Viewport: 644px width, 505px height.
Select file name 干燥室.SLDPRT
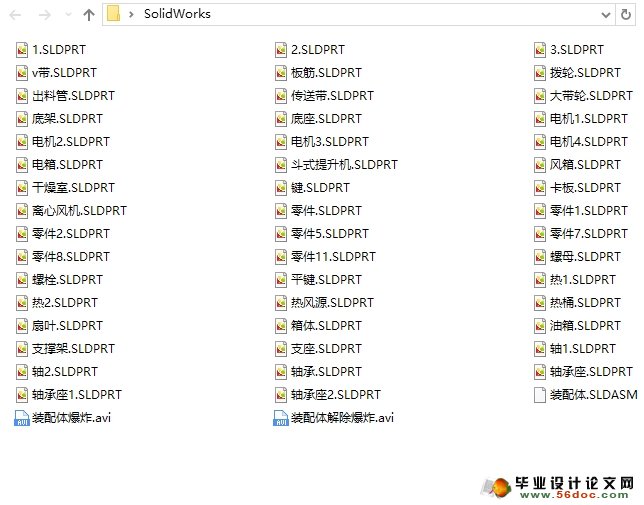coord(74,188)
